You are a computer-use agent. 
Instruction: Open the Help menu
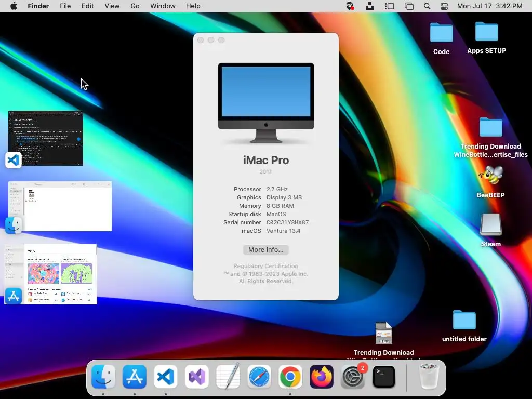pyautogui.click(x=193, y=6)
